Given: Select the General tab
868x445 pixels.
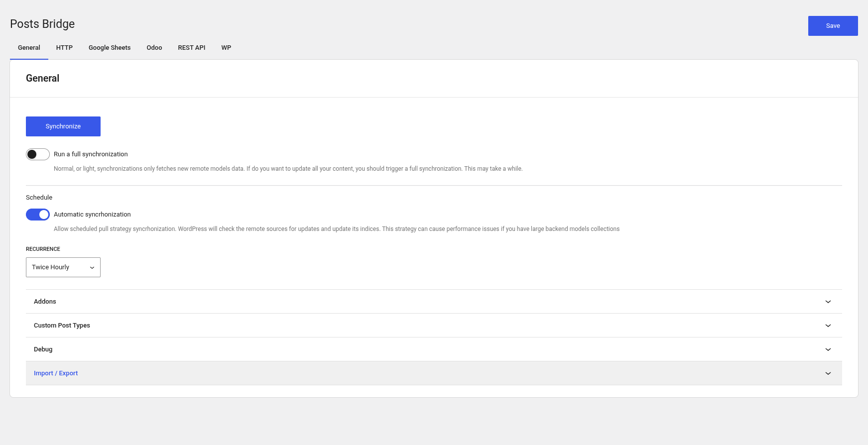Looking at the screenshot, I should click(29, 48).
